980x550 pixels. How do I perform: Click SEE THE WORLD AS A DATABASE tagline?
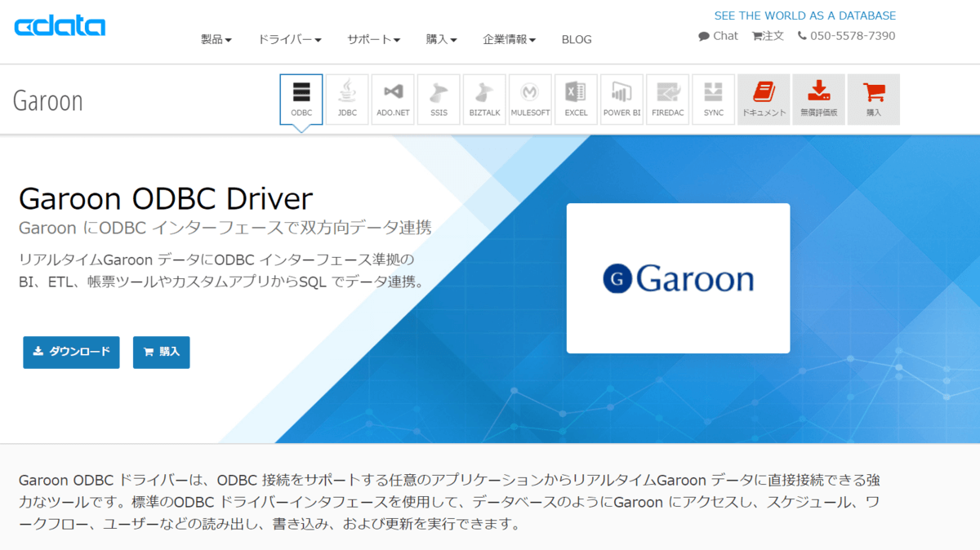(x=805, y=16)
